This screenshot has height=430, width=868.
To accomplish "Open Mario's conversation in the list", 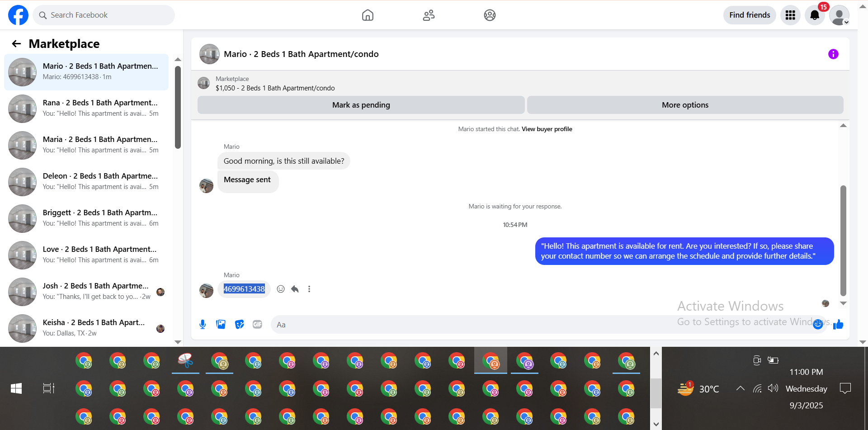I will coord(86,72).
